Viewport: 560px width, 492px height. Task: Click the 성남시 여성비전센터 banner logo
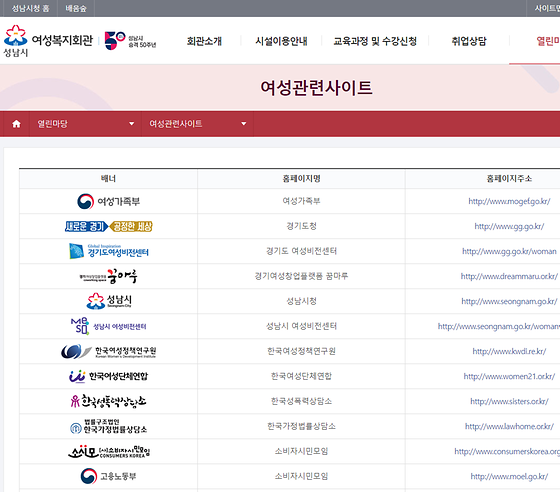[x=109, y=326]
